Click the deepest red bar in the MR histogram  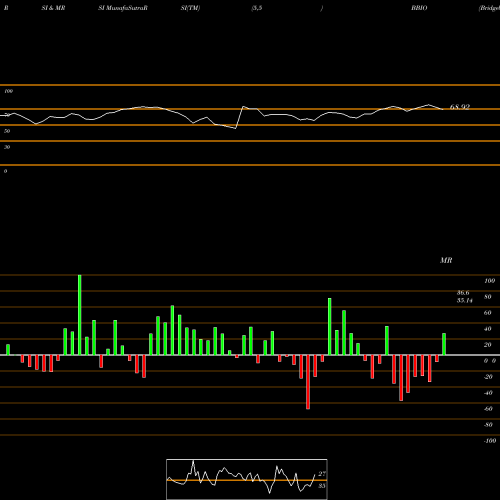pyautogui.click(x=308, y=382)
